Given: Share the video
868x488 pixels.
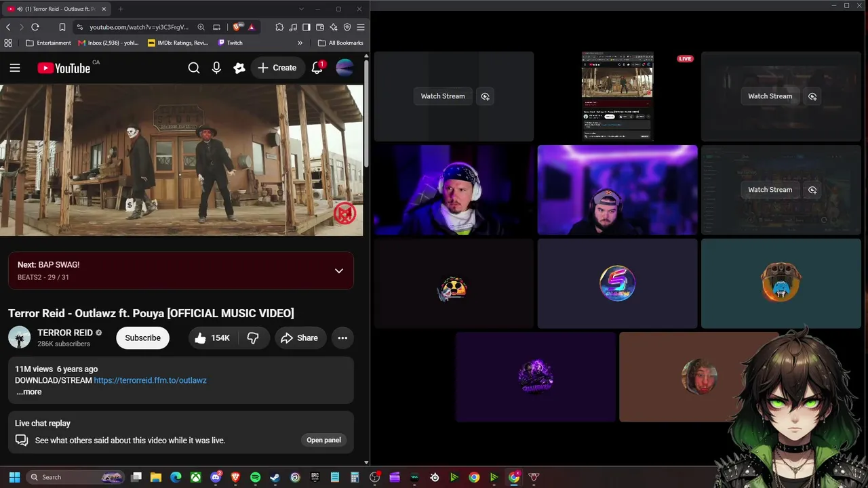Looking at the screenshot, I should click(300, 338).
